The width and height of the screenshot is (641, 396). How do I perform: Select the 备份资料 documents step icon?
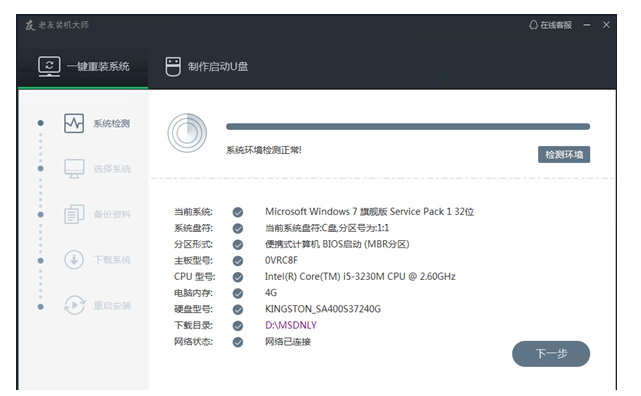74,214
